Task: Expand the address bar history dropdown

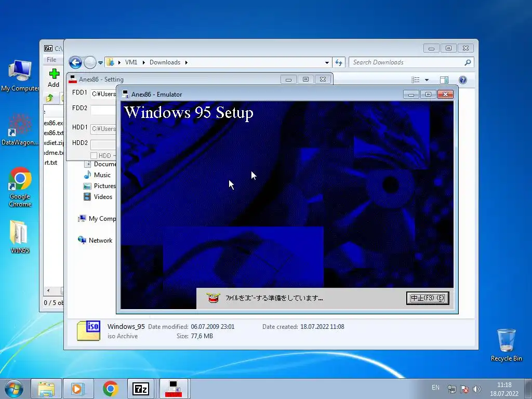Action: coord(327,62)
